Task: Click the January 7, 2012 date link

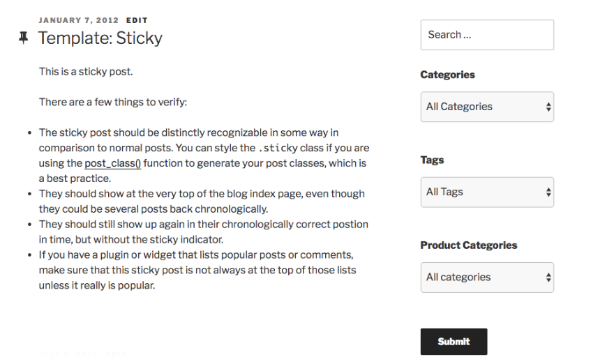Action: click(79, 20)
